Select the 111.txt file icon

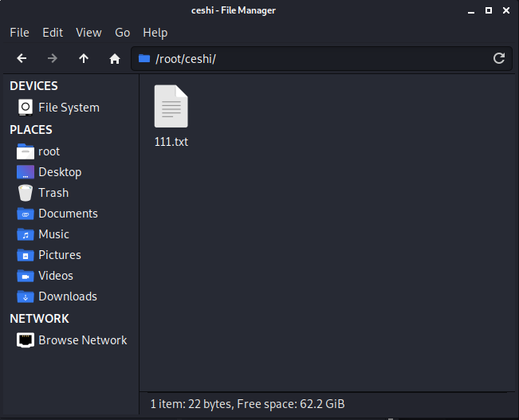tap(171, 107)
